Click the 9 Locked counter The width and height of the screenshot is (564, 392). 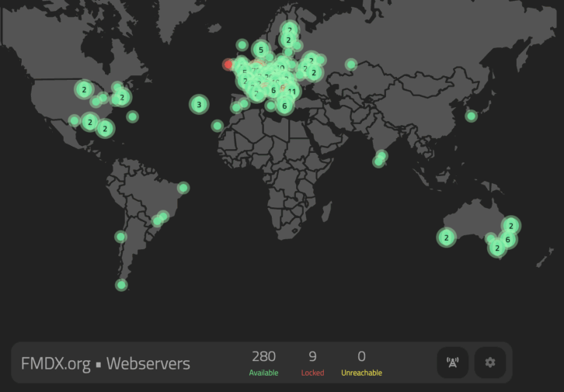[312, 363]
